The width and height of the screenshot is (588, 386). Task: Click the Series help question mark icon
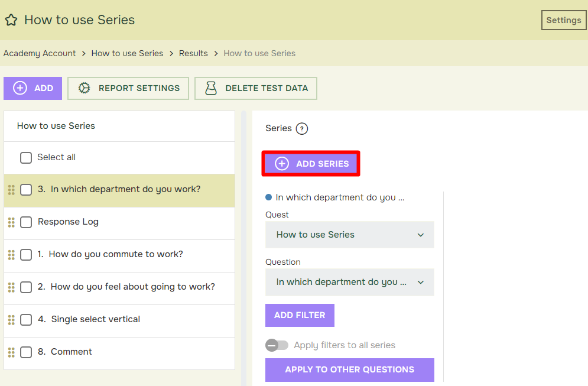[x=302, y=129]
